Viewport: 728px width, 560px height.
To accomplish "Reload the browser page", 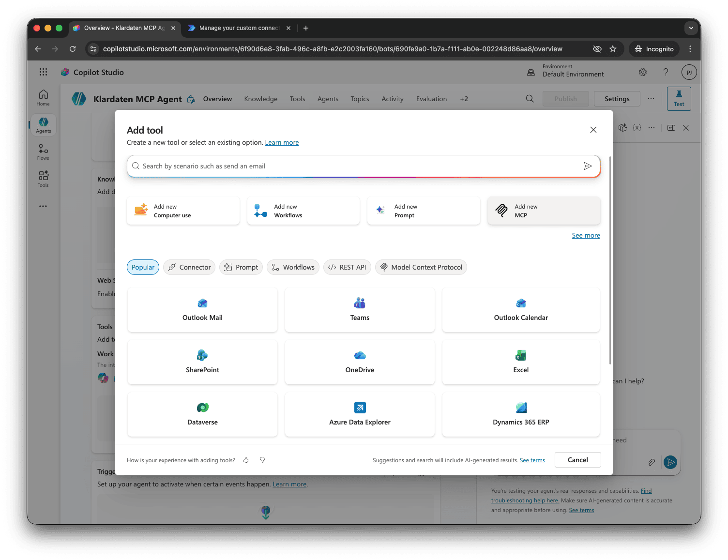I will [x=73, y=49].
